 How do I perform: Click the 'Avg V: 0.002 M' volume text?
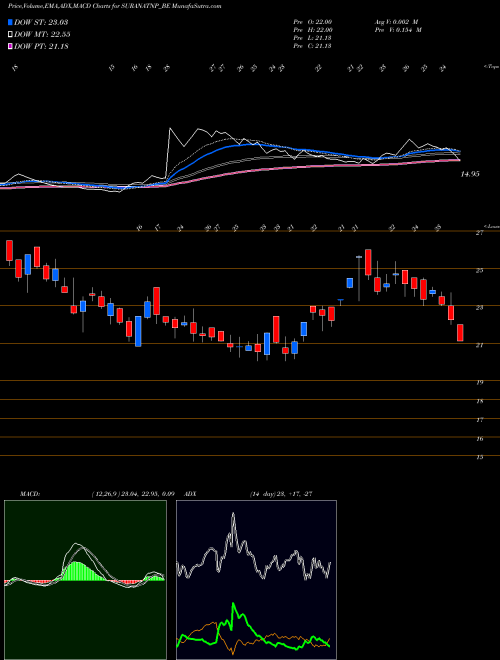[x=397, y=22]
